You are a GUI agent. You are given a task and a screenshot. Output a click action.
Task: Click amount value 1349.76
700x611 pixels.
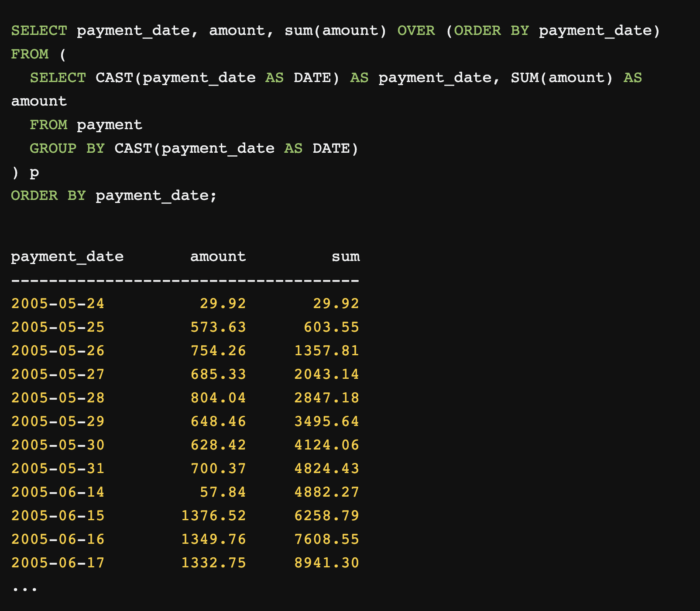214,539
